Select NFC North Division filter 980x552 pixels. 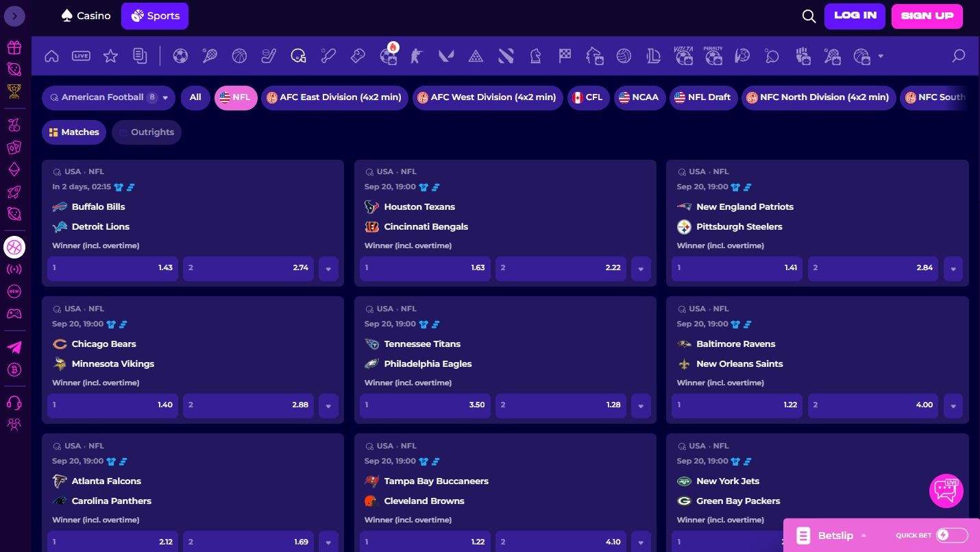[819, 97]
